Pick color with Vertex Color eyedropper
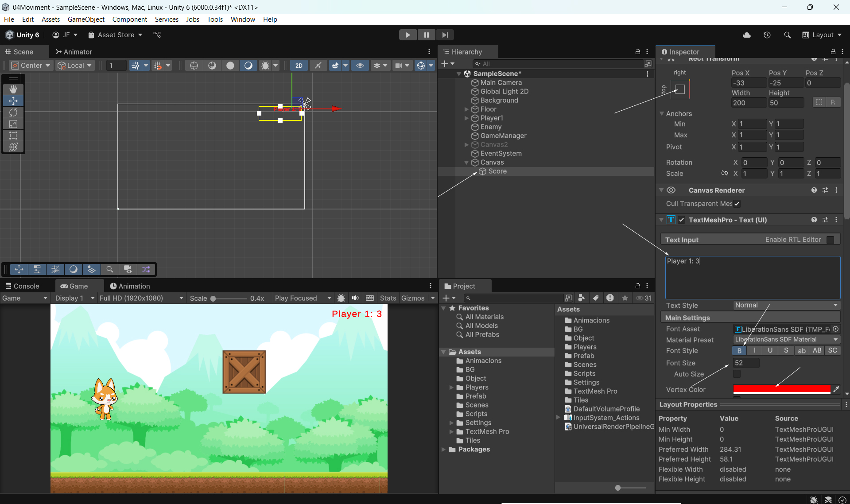The height and width of the screenshot is (504, 850). click(836, 389)
